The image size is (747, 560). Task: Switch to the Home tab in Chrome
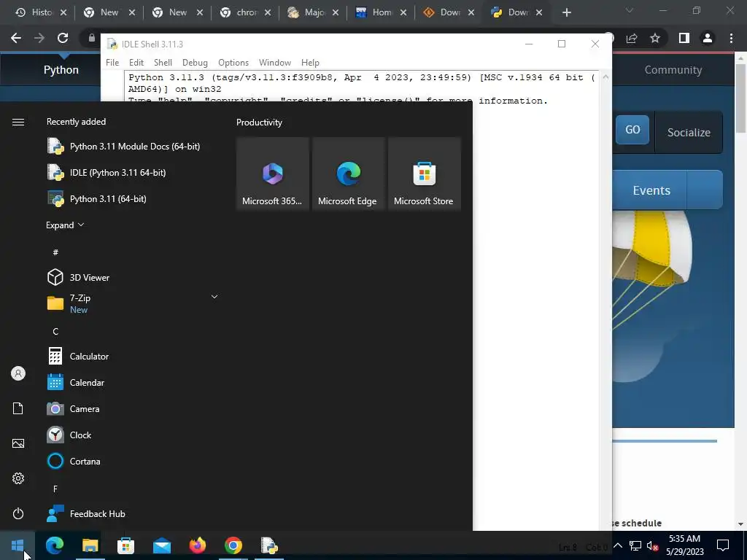[x=374, y=12]
